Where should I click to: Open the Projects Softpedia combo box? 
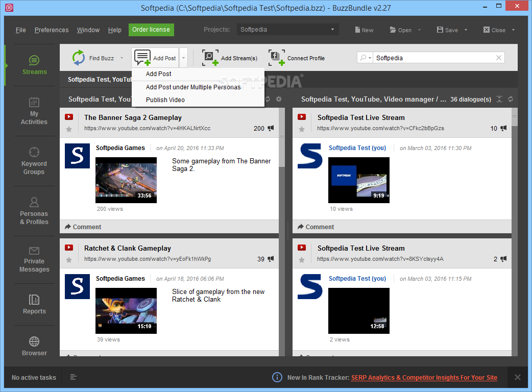click(287, 30)
